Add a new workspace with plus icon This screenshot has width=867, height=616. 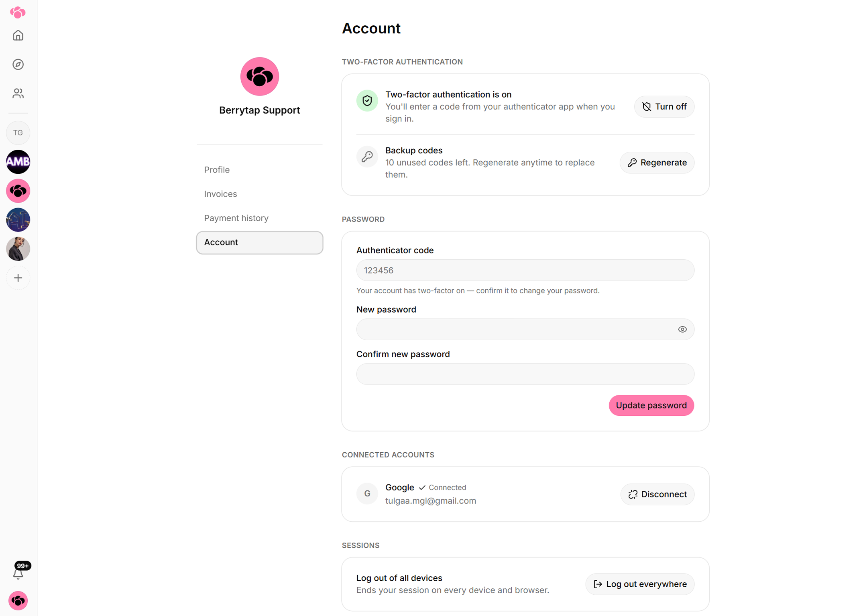pyautogui.click(x=18, y=278)
